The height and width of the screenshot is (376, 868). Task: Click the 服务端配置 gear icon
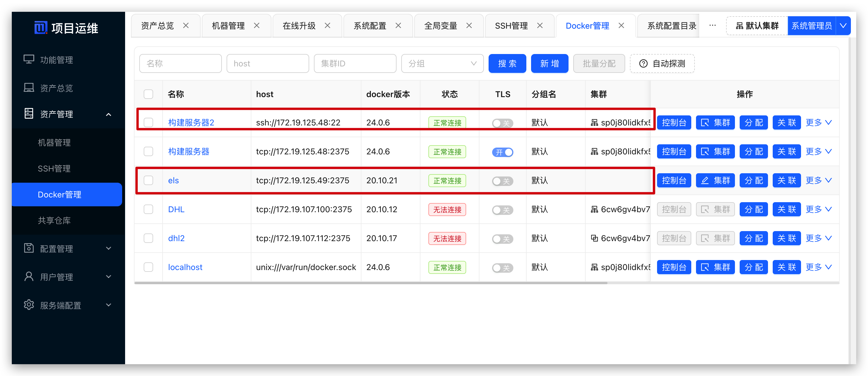[29, 305]
